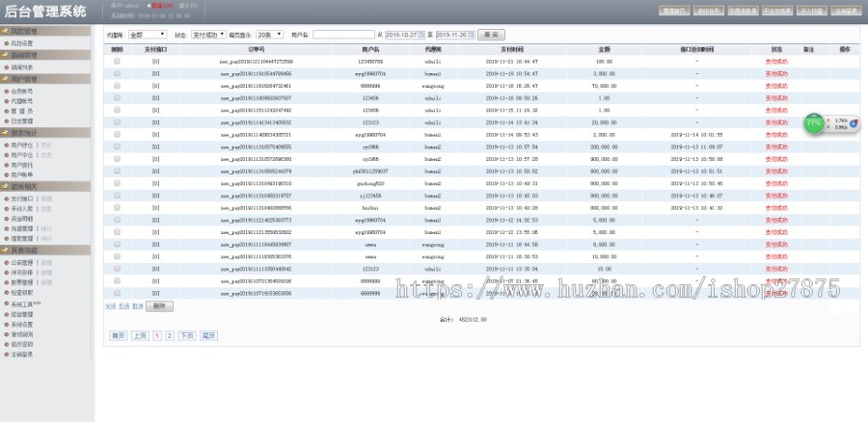The height and width of the screenshot is (422, 868).
Task: Click the green 77% memory widget circle
Action: (815, 124)
